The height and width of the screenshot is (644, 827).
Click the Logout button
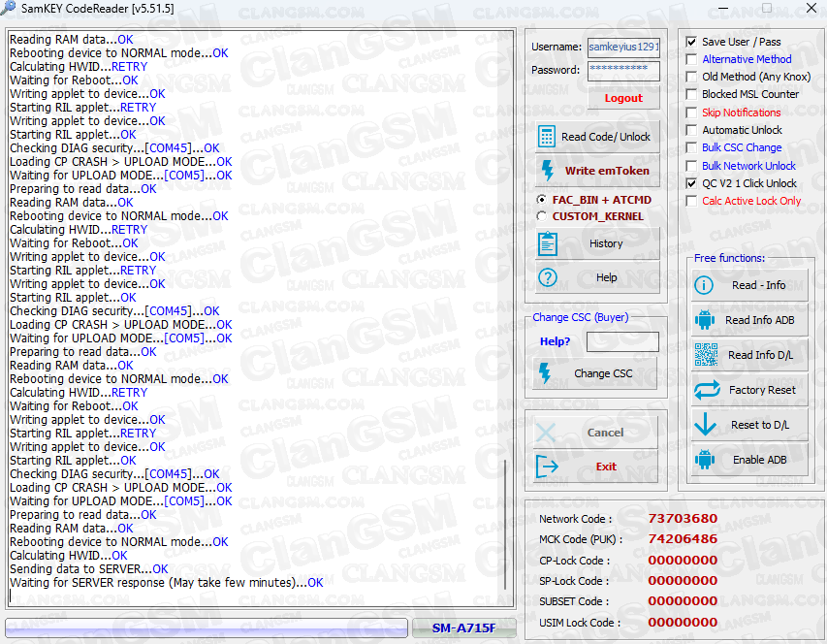click(623, 97)
